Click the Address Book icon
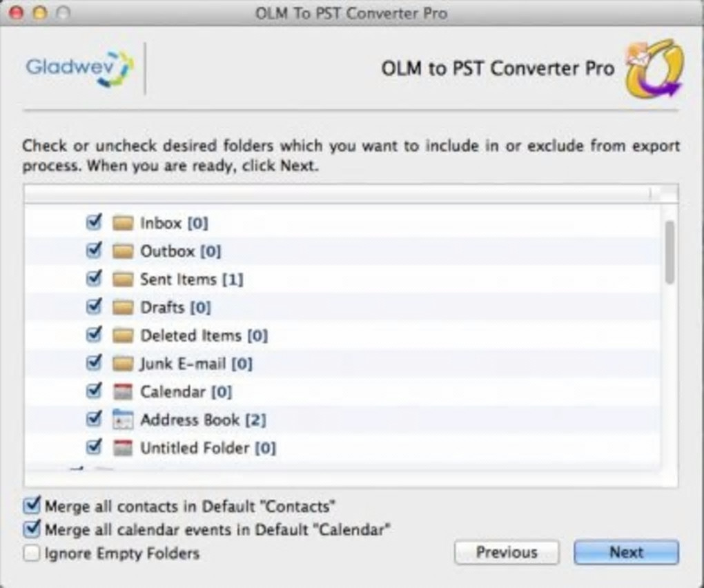Image resolution: width=704 pixels, height=588 pixels. pos(122,420)
